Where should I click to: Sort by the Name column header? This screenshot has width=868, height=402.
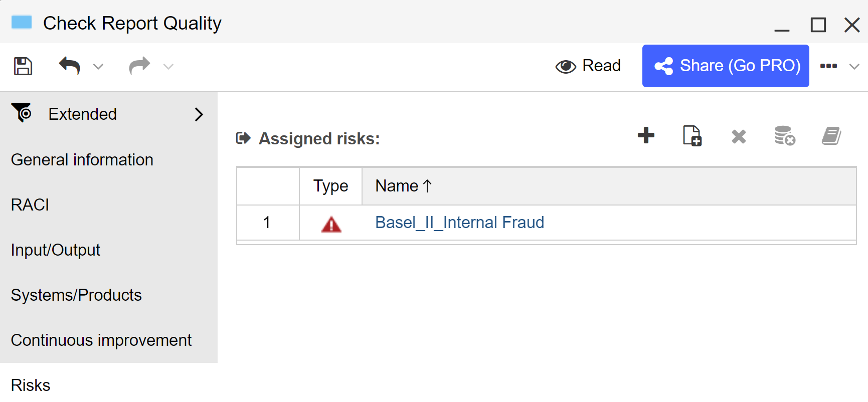[403, 186]
